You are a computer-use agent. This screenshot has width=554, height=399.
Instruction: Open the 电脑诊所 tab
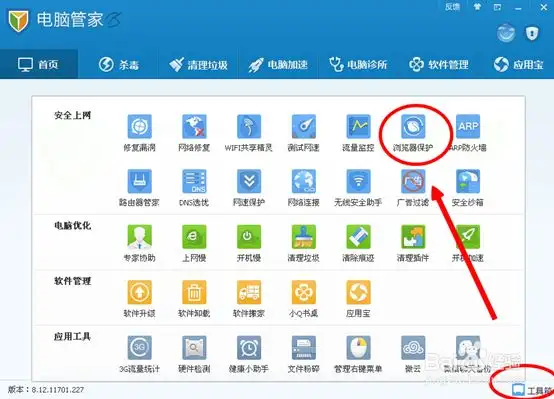click(x=358, y=64)
